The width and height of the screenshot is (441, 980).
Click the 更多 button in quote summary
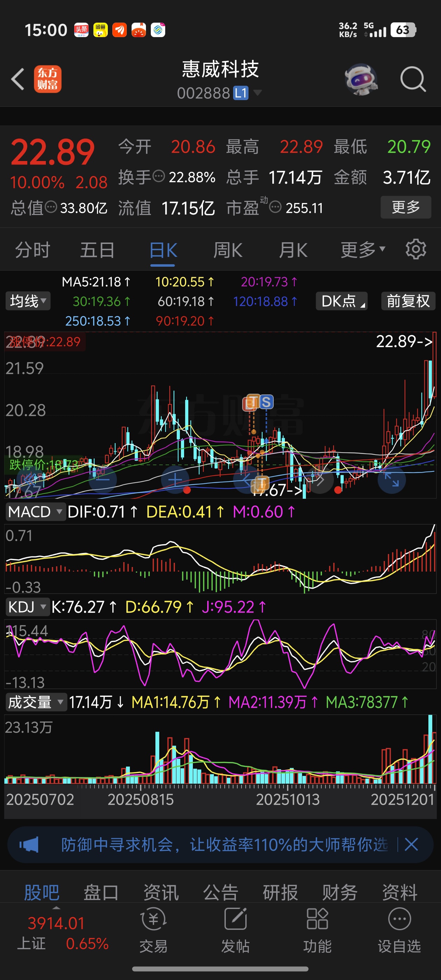[406, 207]
